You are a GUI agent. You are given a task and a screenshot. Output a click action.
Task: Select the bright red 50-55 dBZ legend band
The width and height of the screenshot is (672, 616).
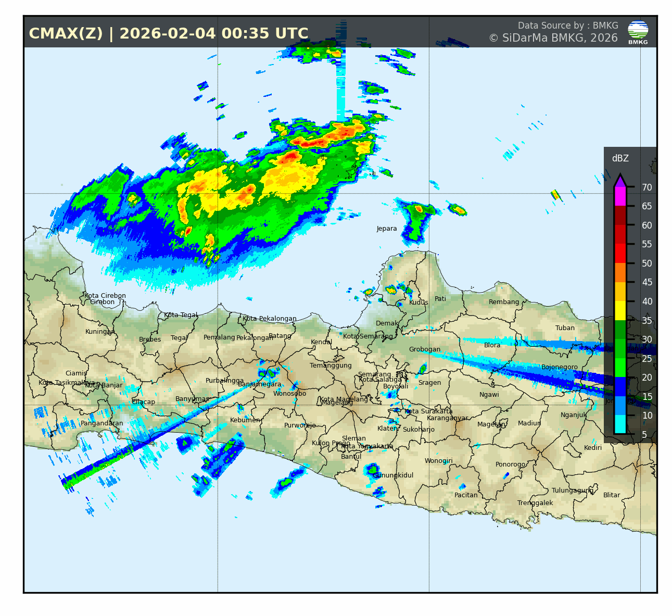point(620,253)
